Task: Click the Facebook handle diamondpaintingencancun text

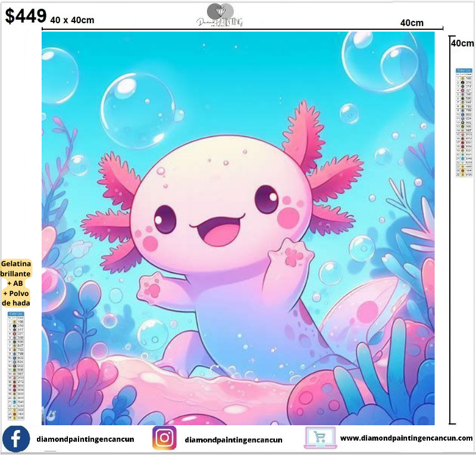Action: [85, 440]
